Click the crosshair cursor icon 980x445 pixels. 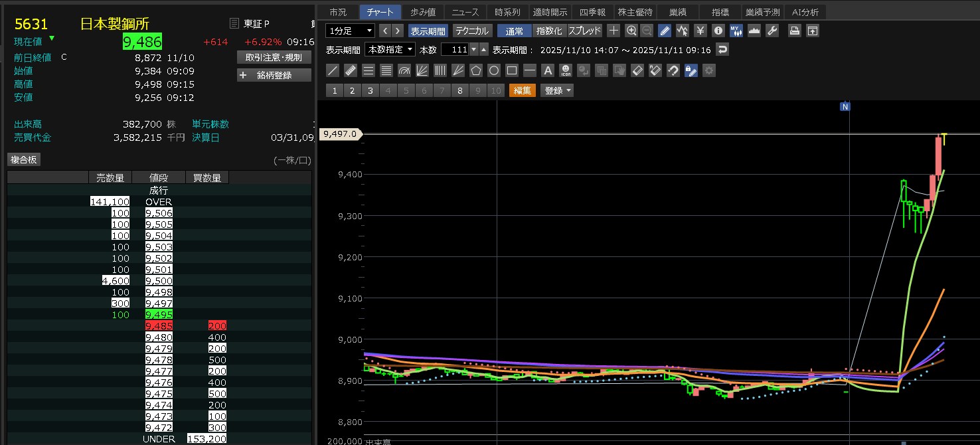pos(613,31)
